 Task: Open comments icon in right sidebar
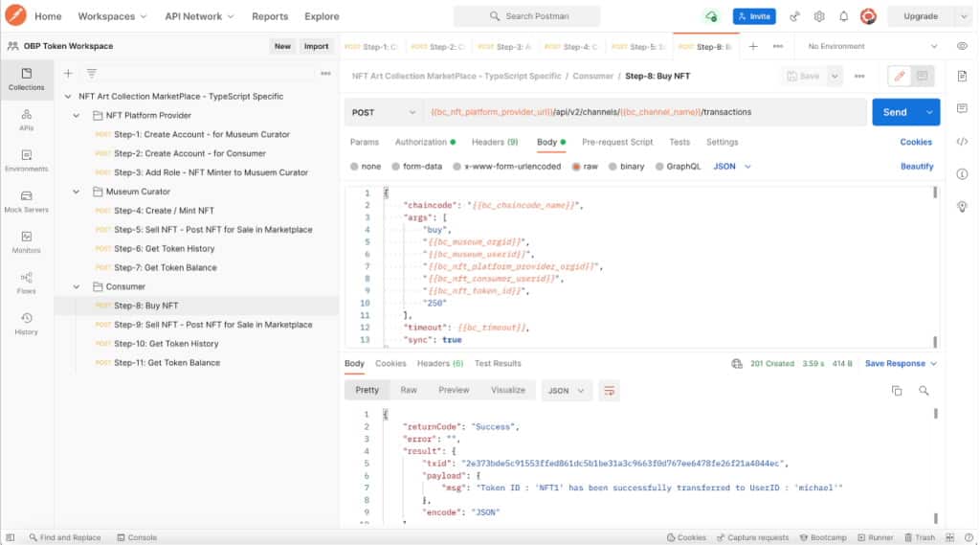point(963,108)
